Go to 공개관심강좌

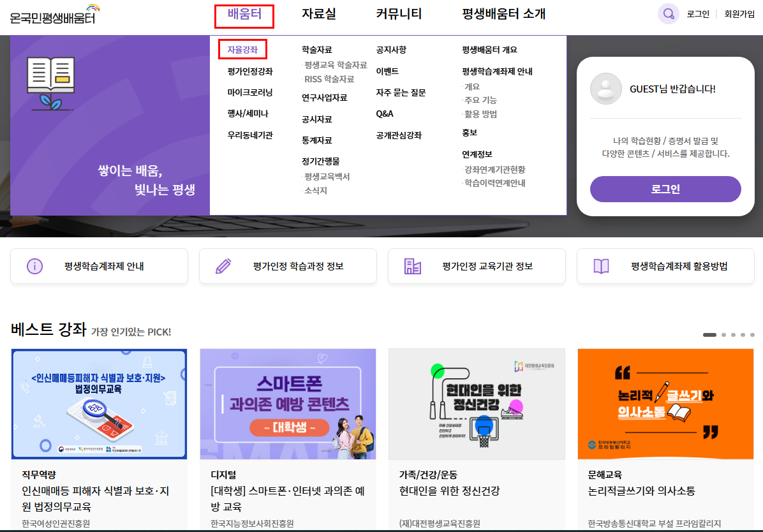coord(399,135)
